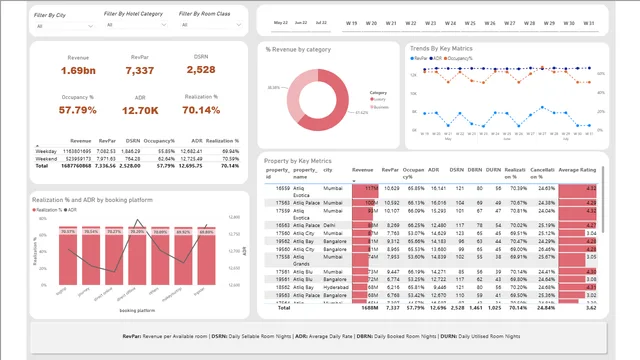Click property id 19561 Atliq Blu row

pyautogui.click(x=431, y=280)
